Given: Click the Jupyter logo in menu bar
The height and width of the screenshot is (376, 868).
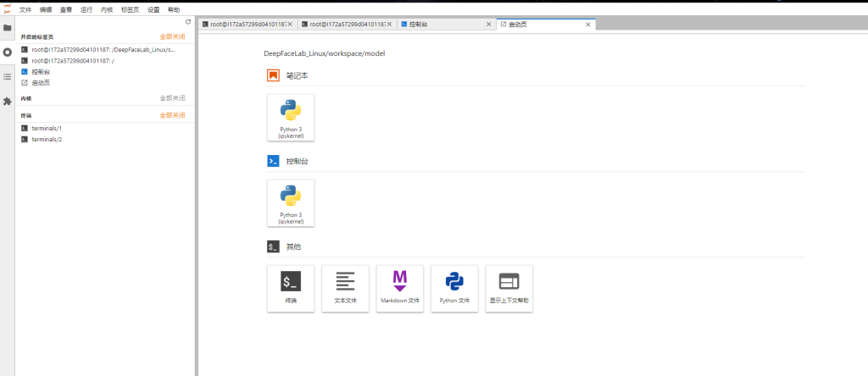Looking at the screenshot, I should coord(7,9).
